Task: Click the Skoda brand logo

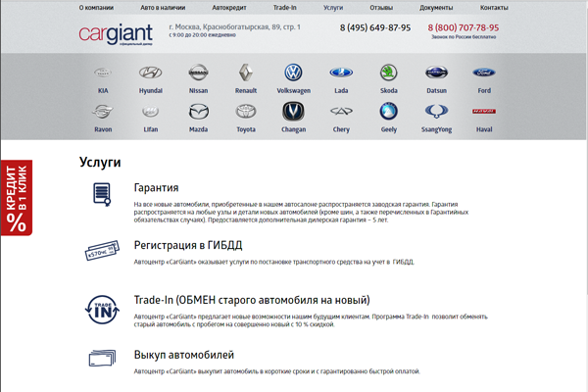Action: point(388,73)
